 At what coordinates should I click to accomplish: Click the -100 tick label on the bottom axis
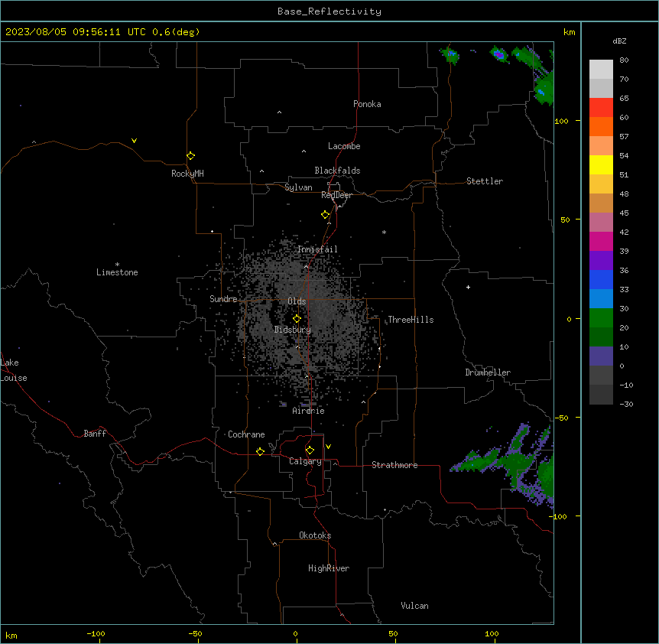96,633
